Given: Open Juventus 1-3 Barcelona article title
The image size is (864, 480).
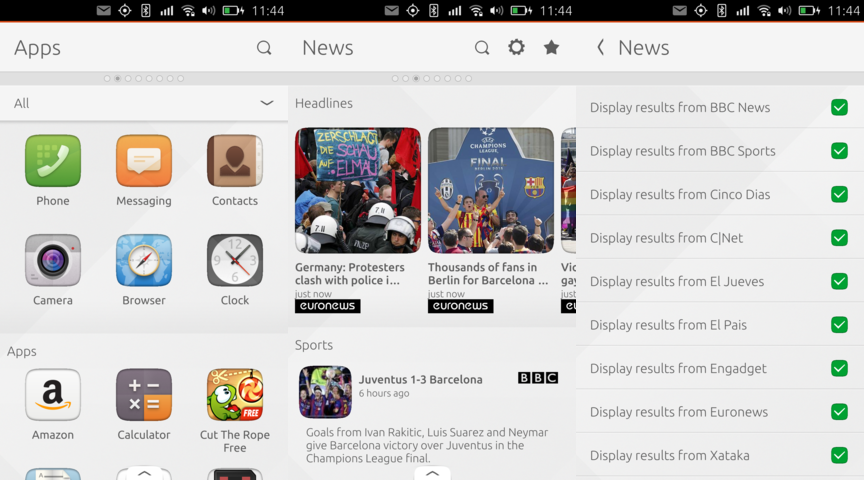Looking at the screenshot, I should tap(420, 379).
